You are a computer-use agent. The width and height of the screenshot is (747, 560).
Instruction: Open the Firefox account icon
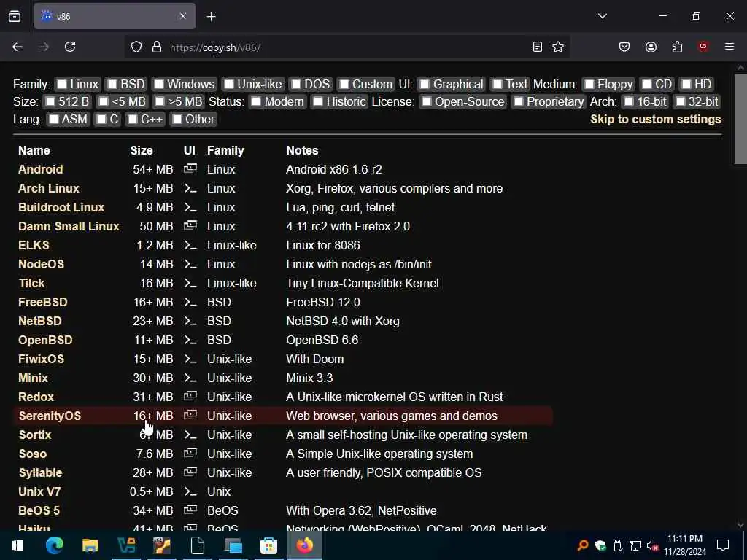(x=651, y=47)
